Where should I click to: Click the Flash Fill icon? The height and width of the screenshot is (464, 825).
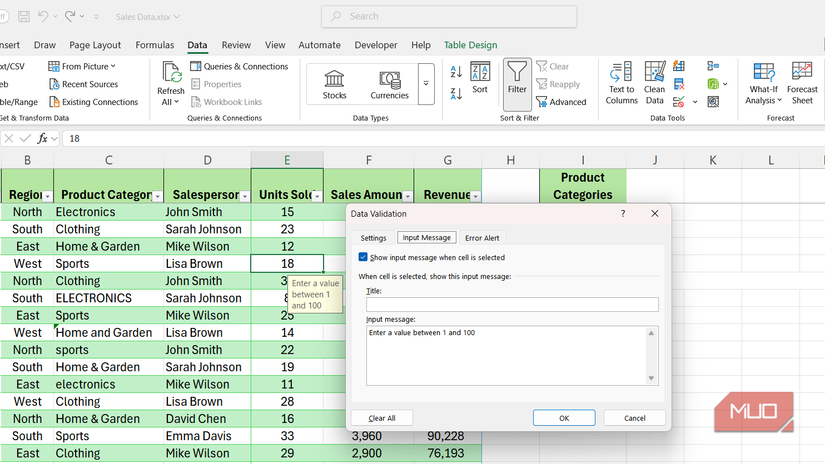click(679, 66)
